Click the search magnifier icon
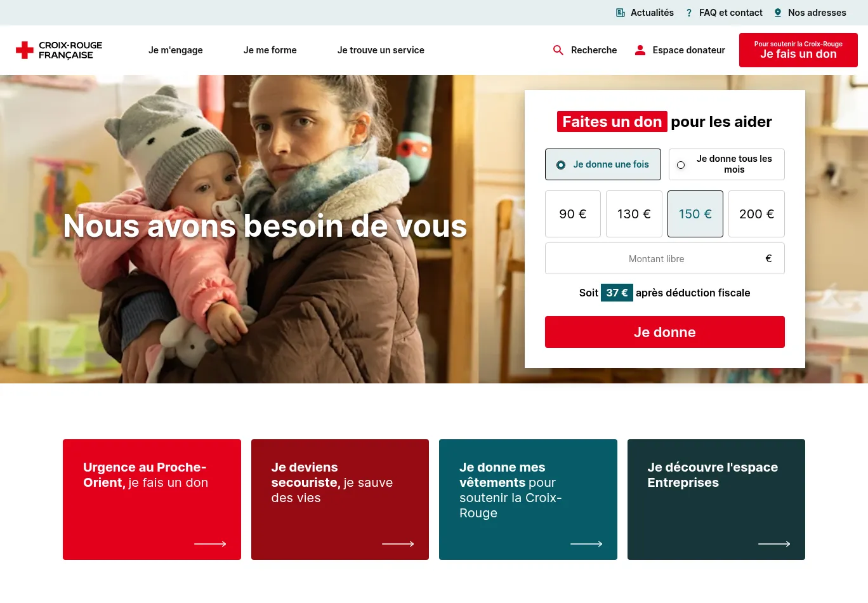The image size is (868, 603). [x=558, y=50]
